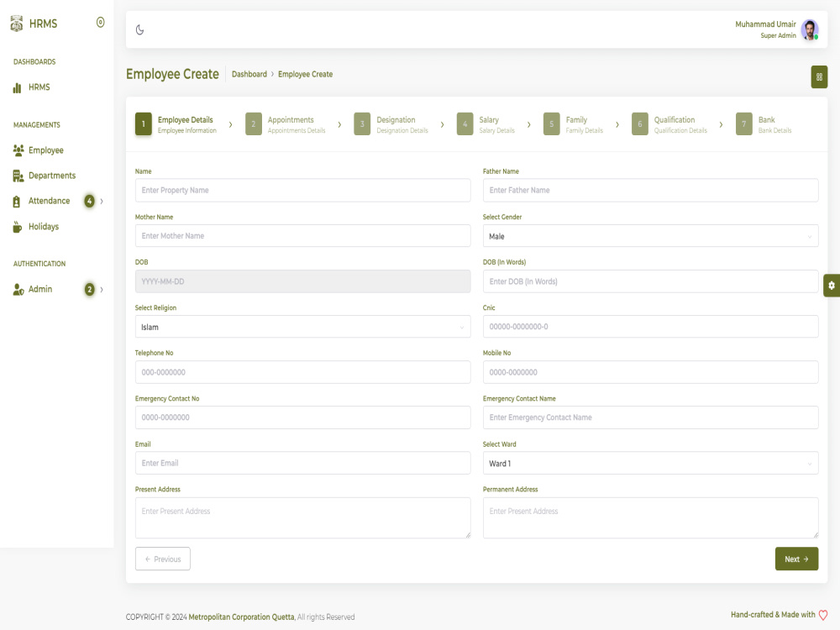Click the Employee people icon in sidebar
This screenshot has width=840, height=630.
coord(18,150)
